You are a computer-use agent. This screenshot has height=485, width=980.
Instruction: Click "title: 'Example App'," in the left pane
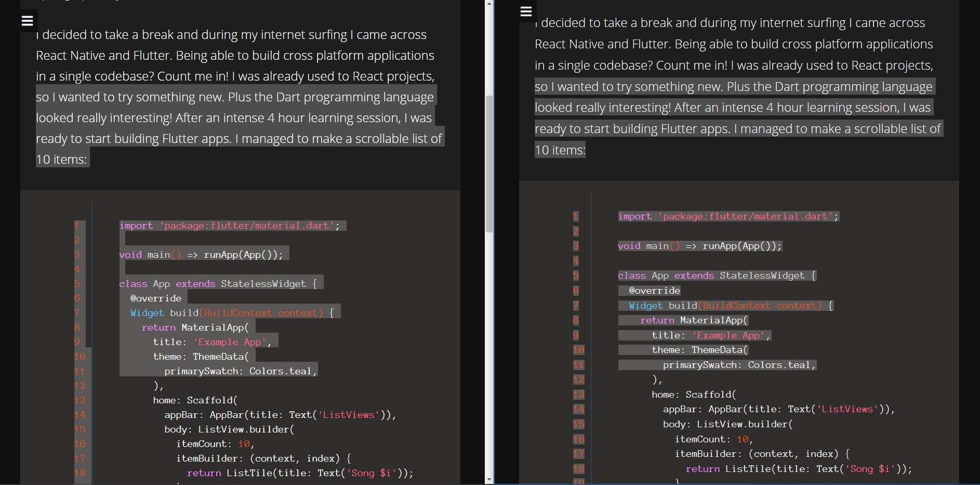[x=213, y=342]
